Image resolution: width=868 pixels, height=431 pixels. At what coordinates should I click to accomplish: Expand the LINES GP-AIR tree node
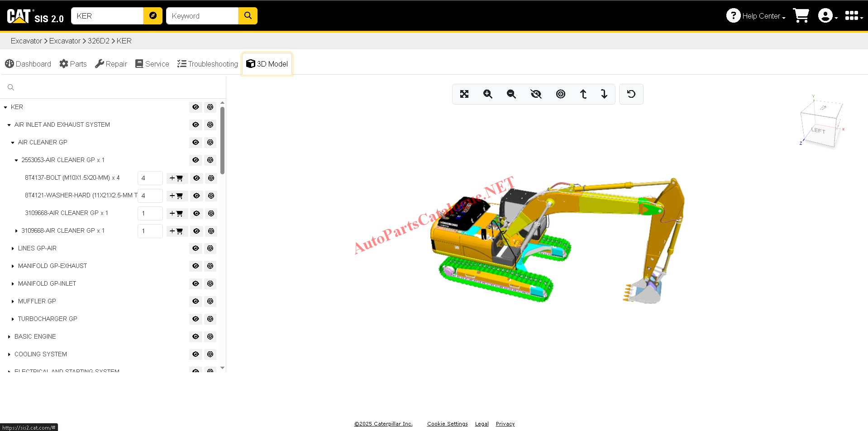[13, 249]
